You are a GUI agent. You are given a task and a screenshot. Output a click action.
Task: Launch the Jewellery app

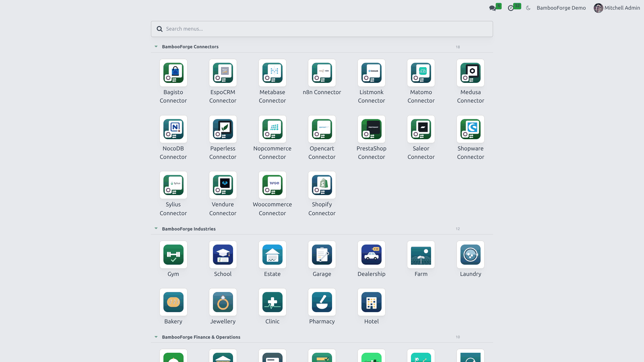point(223,302)
